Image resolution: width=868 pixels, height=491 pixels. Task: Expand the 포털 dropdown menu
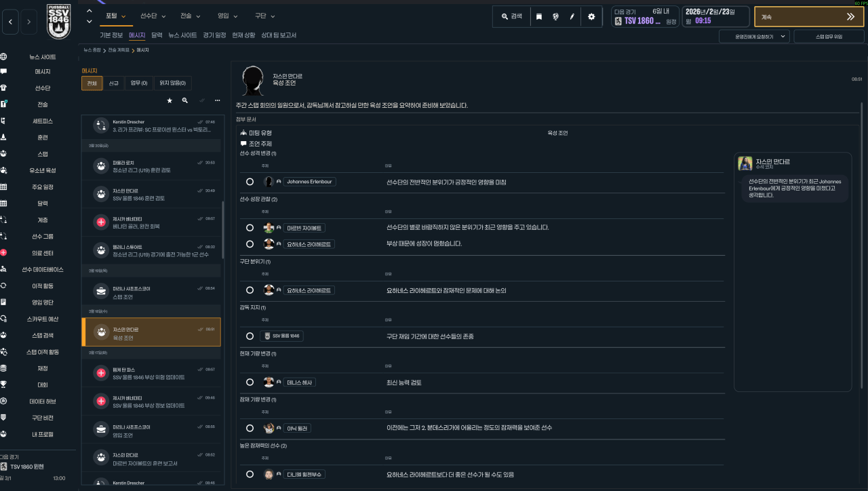point(116,16)
